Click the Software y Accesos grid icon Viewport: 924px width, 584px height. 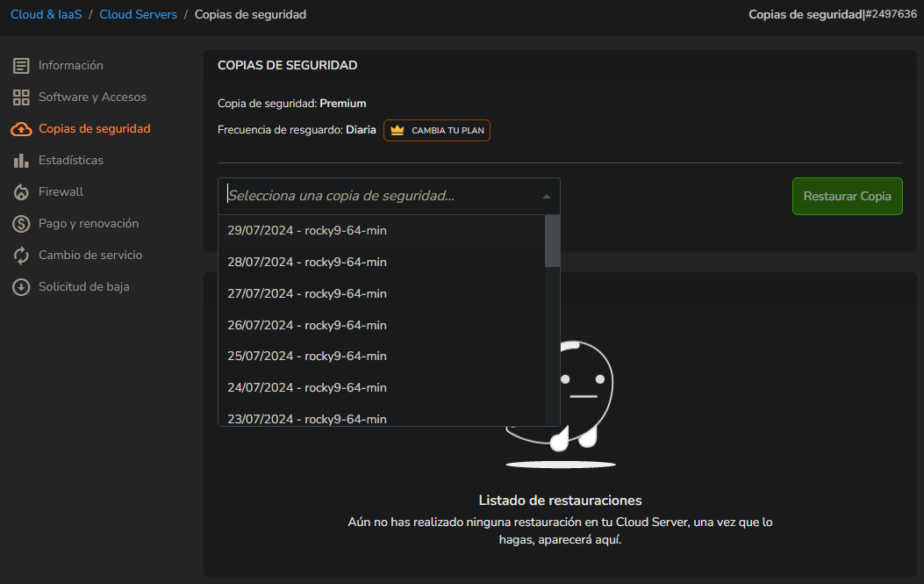click(21, 97)
